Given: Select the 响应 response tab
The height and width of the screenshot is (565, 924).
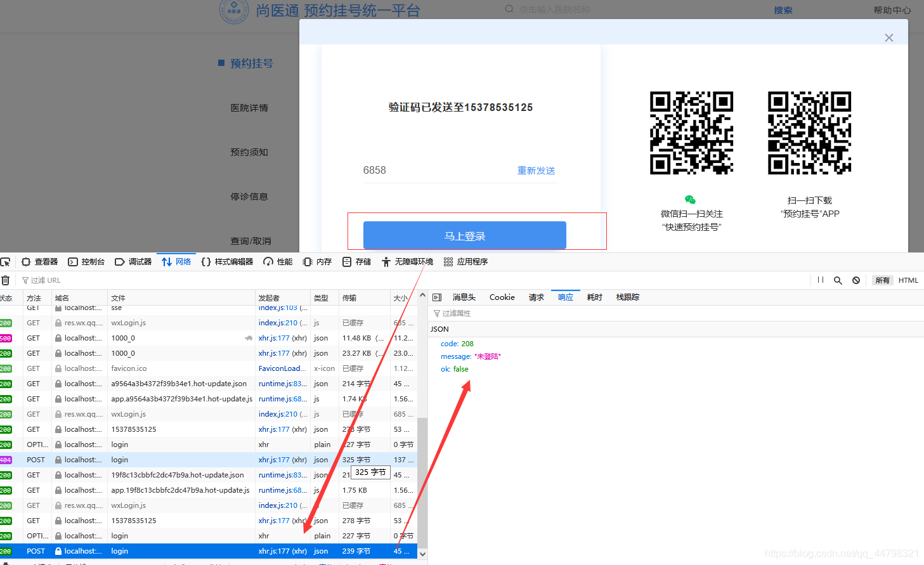Looking at the screenshot, I should click(x=566, y=297).
